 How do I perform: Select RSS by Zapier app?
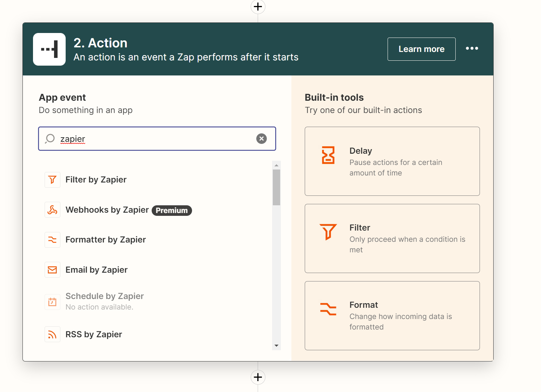tap(94, 334)
